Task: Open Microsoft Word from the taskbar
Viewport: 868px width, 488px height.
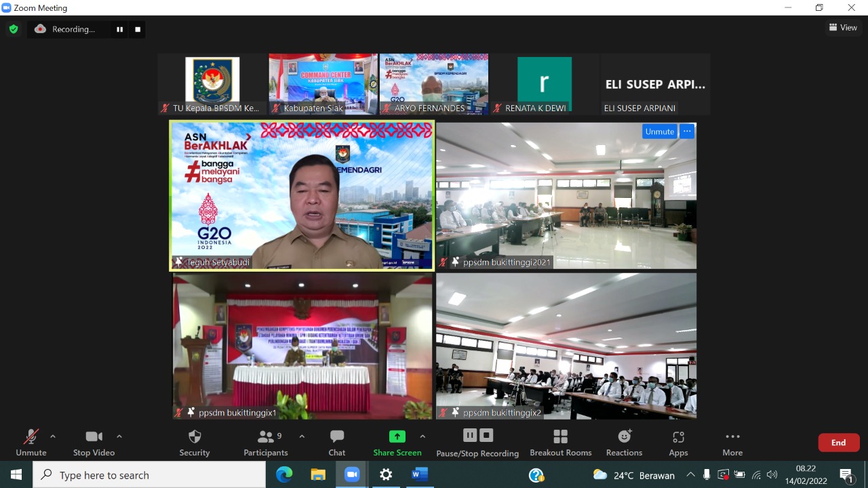Action: pos(420,474)
